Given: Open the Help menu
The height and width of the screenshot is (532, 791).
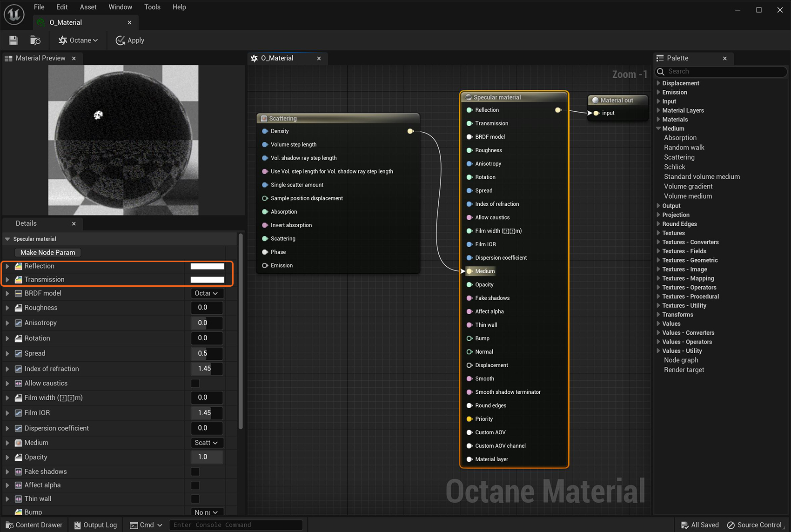Looking at the screenshot, I should (x=179, y=7).
